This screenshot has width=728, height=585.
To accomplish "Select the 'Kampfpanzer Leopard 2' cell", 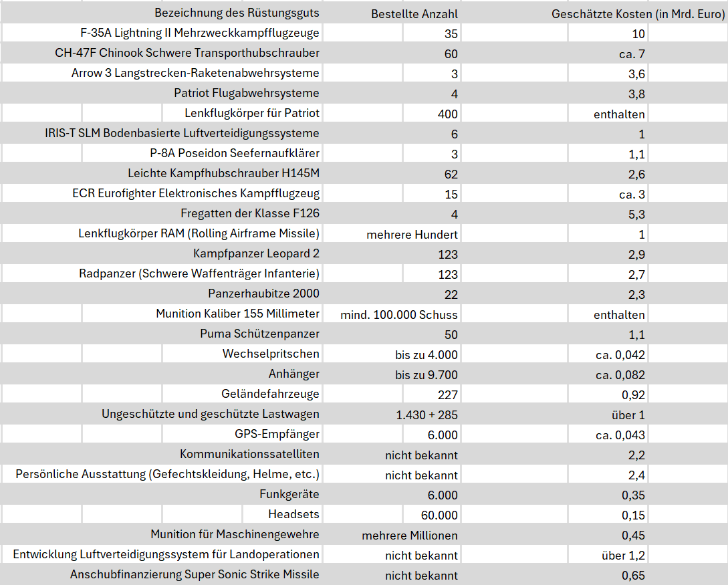I will tap(256, 253).
